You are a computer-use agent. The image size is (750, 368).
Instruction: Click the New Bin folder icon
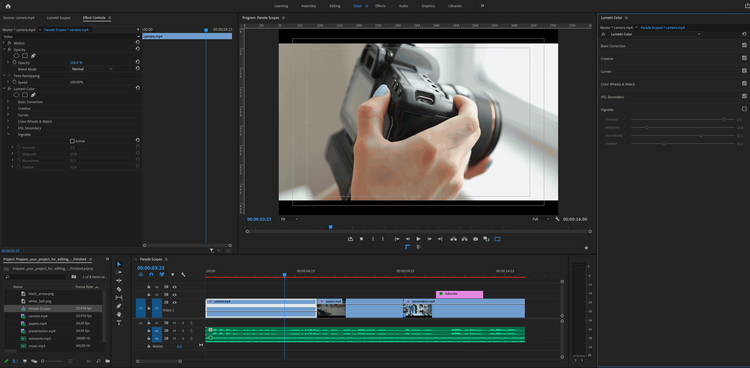(x=108, y=361)
